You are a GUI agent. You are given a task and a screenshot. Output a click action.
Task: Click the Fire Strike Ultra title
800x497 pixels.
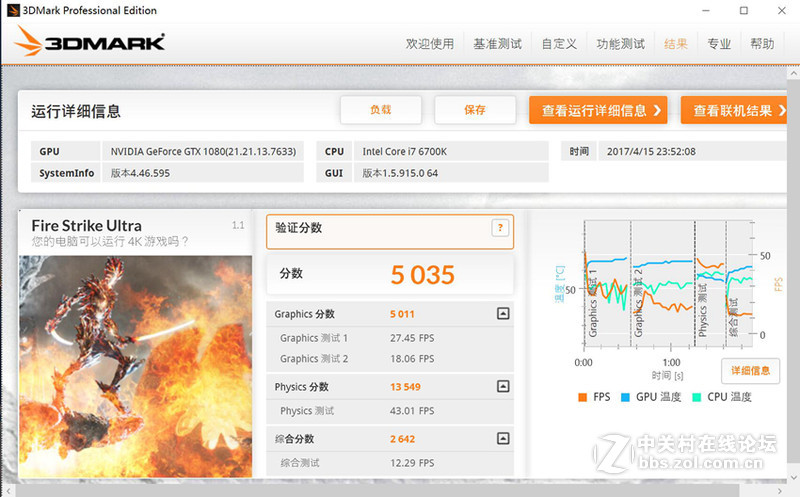click(87, 226)
